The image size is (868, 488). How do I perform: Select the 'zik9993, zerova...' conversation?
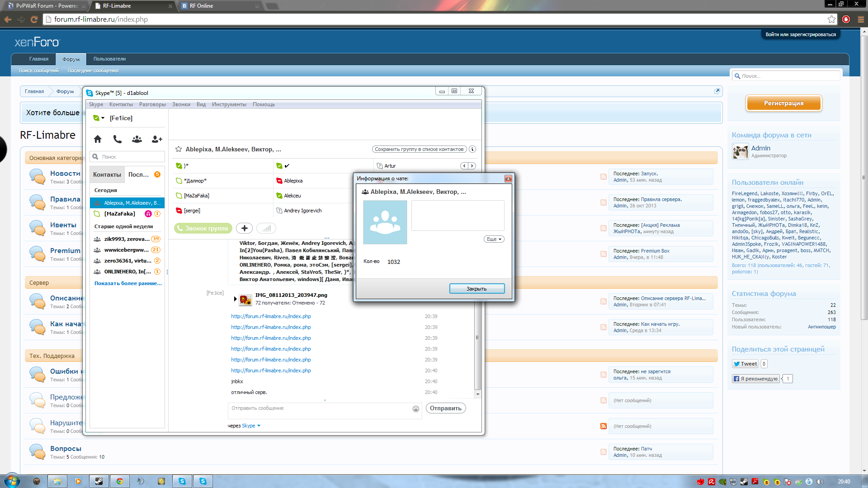pyautogui.click(x=127, y=239)
